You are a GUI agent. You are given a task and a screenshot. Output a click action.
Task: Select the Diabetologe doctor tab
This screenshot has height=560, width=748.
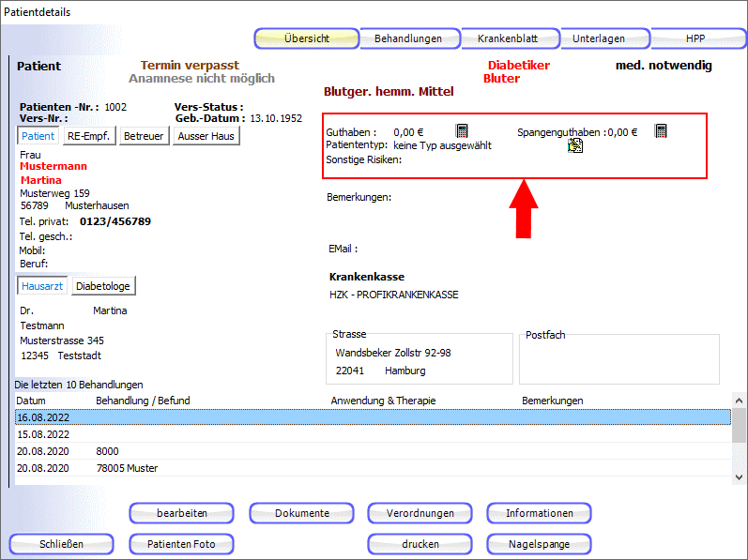tap(103, 286)
